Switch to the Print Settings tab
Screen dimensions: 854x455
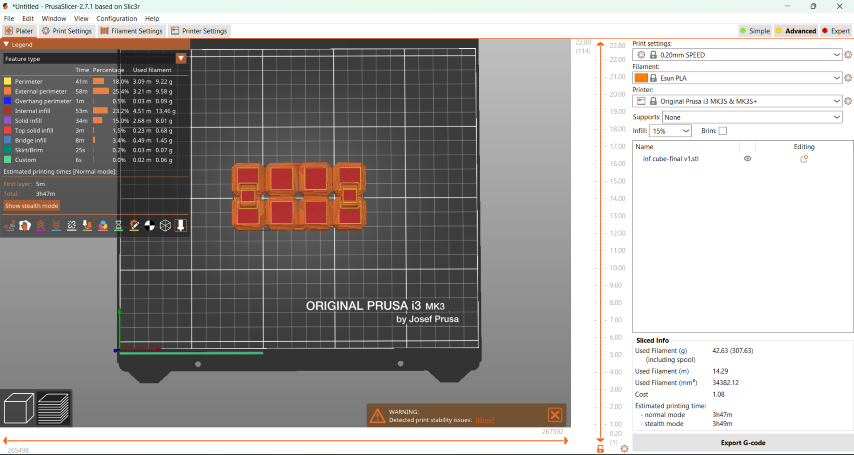pyautogui.click(x=67, y=31)
